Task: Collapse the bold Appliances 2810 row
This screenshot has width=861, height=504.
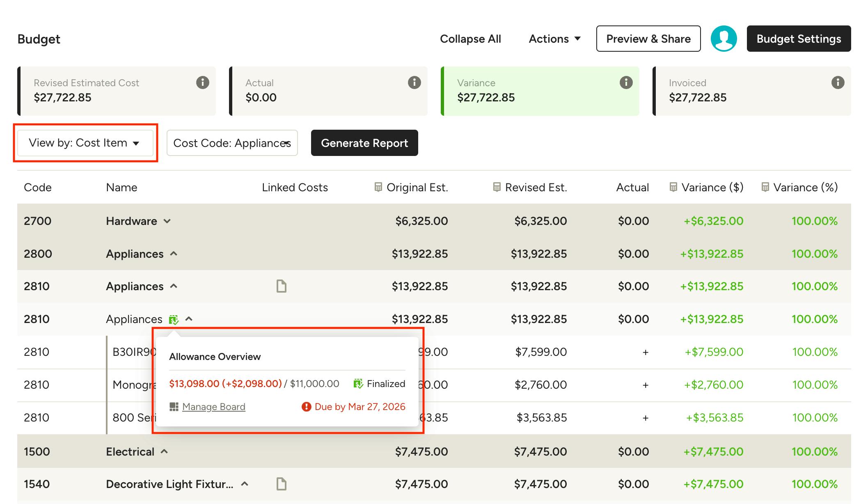Action: 174,286
